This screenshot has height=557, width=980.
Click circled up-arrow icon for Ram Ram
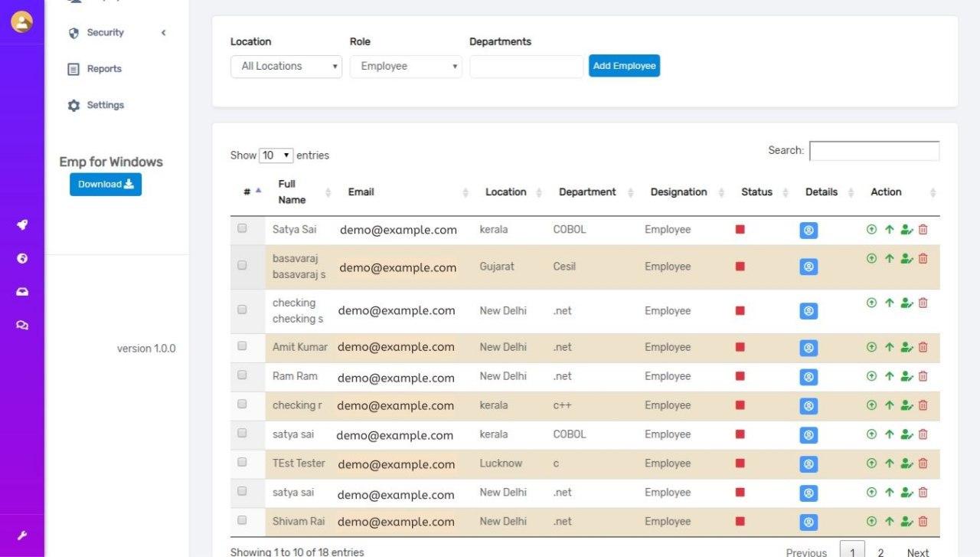[871, 376]
